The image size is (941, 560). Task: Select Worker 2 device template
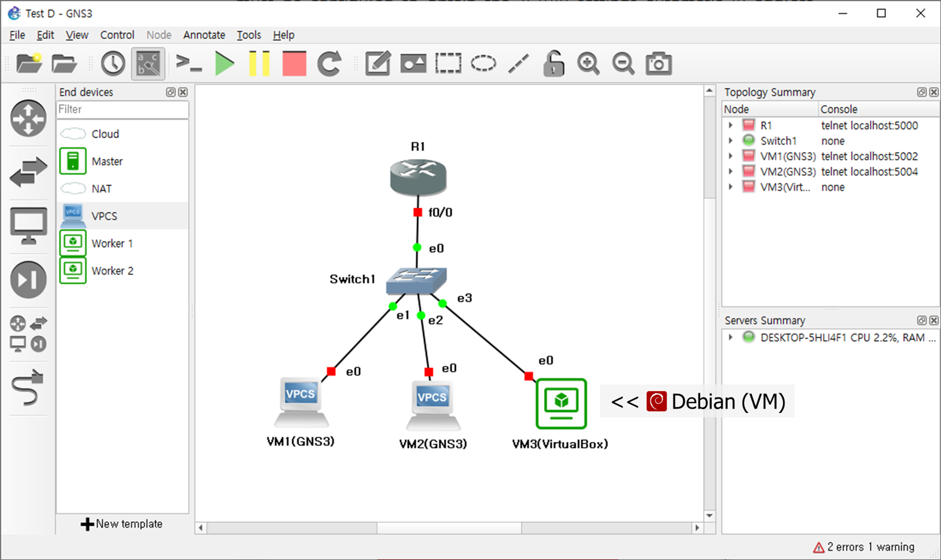122,270
